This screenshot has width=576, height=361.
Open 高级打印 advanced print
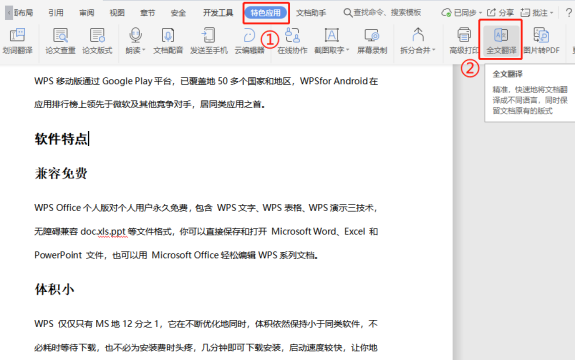(464, 41)
